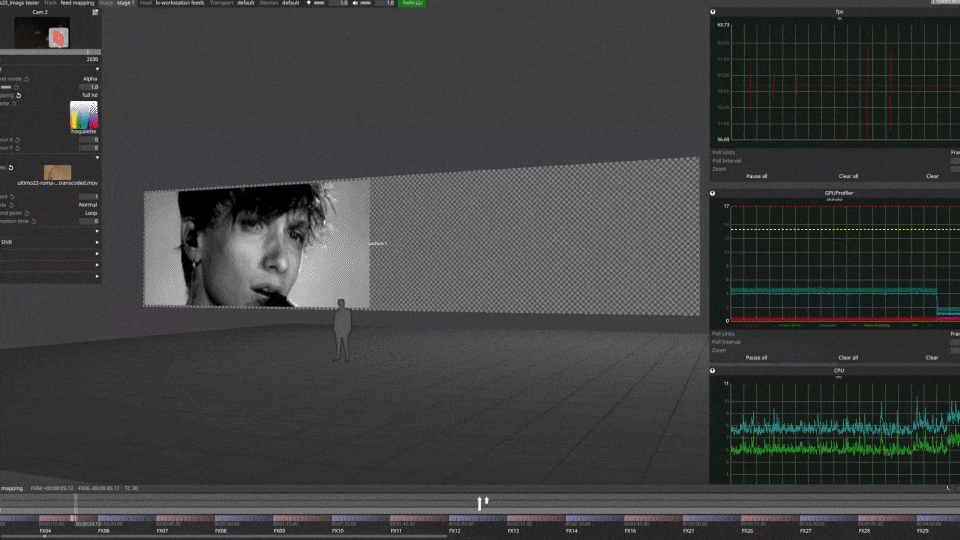
Task: Jump to timeline tag FX08
Action: coord(221,531)
